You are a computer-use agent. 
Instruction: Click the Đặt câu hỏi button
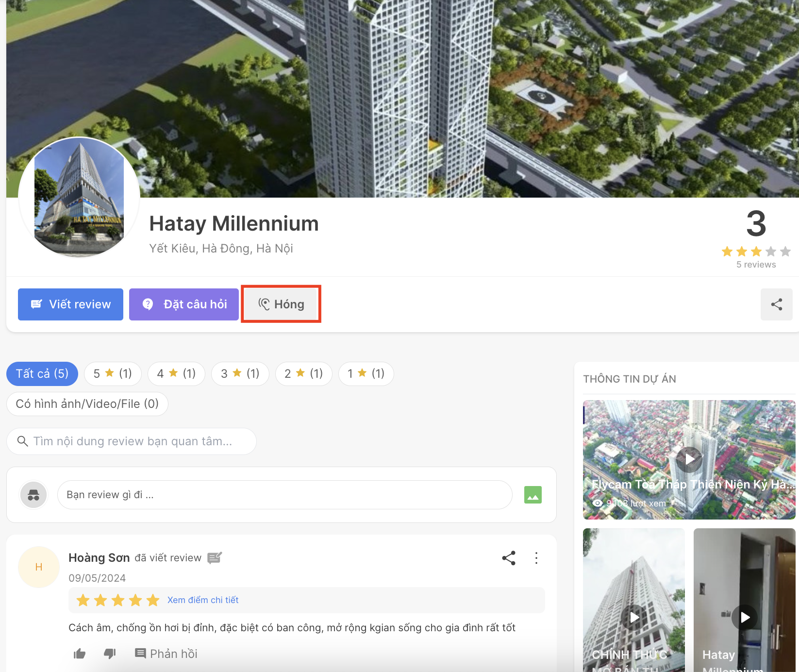pos(184,304)
